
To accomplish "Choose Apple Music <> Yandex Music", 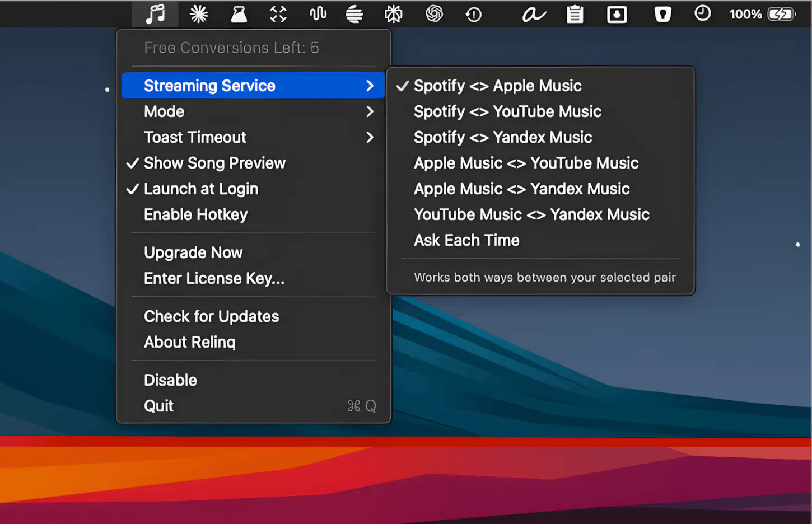I will (x=521, y=189).
